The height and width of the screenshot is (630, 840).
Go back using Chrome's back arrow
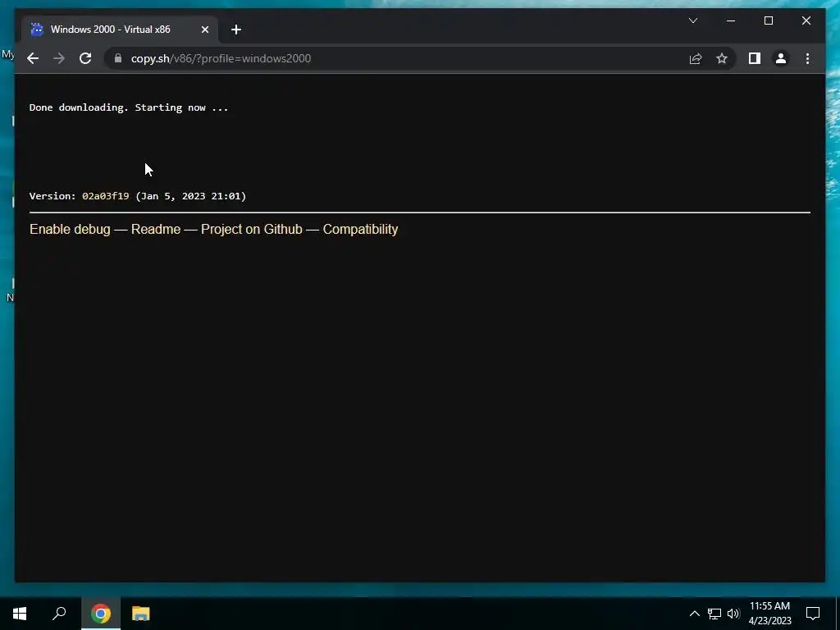33,58
